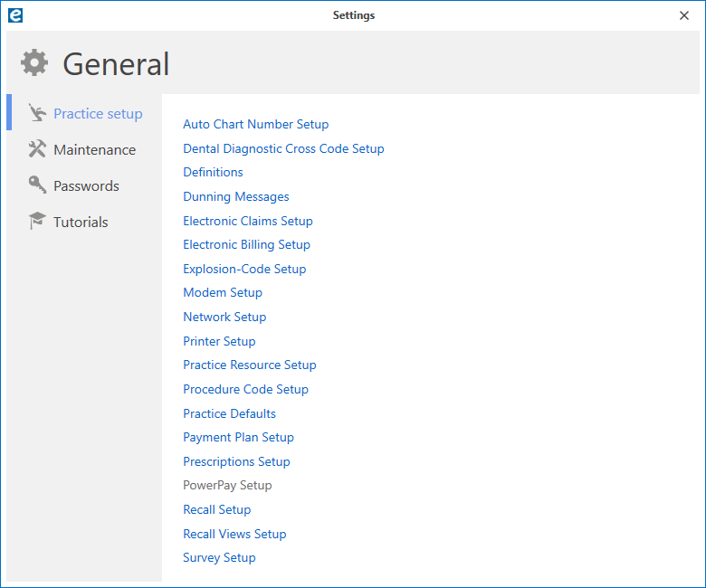Click the gear icon beside General
706x588 pixels.
point(34,63)
